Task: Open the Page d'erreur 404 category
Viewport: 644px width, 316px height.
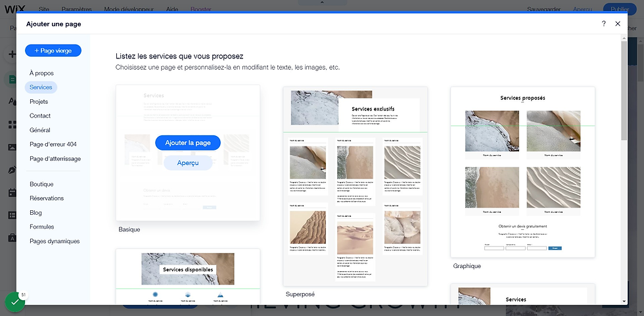Action: 53,145
